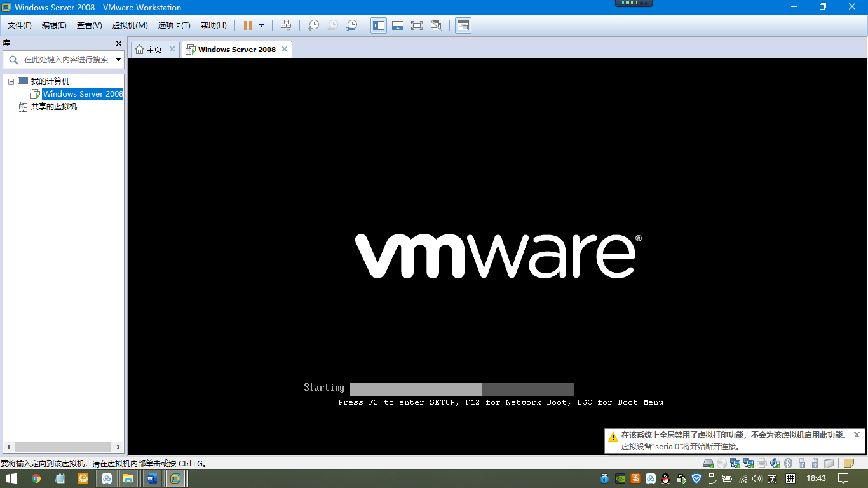Viewport: 868px width, 488px height.
Task: Click the printer device status icon
Action: point(762,463)
